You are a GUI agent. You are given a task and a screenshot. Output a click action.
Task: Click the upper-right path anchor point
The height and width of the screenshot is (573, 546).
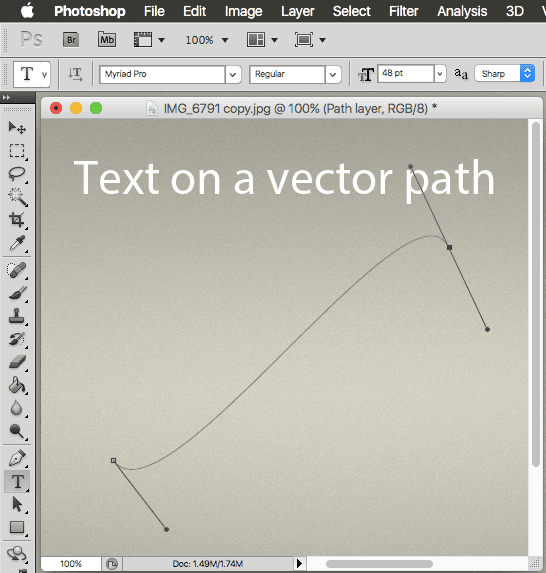pyautogui.click(x=450, y=247)
